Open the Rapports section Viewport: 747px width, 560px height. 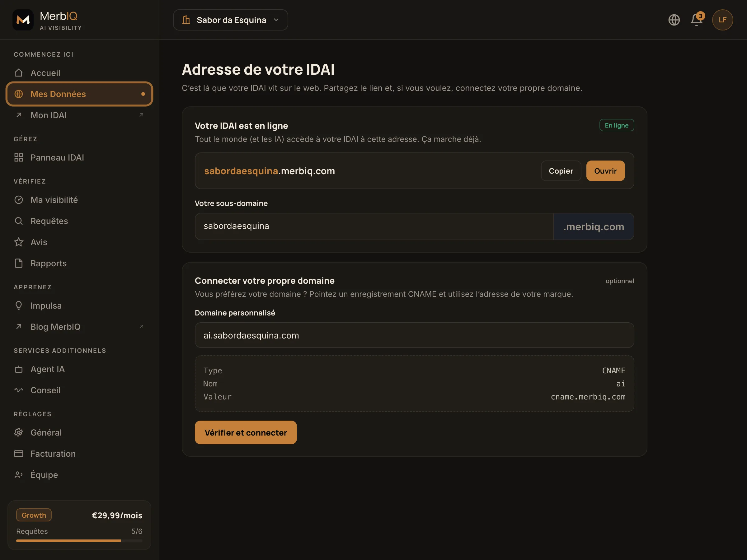[79, 263]
